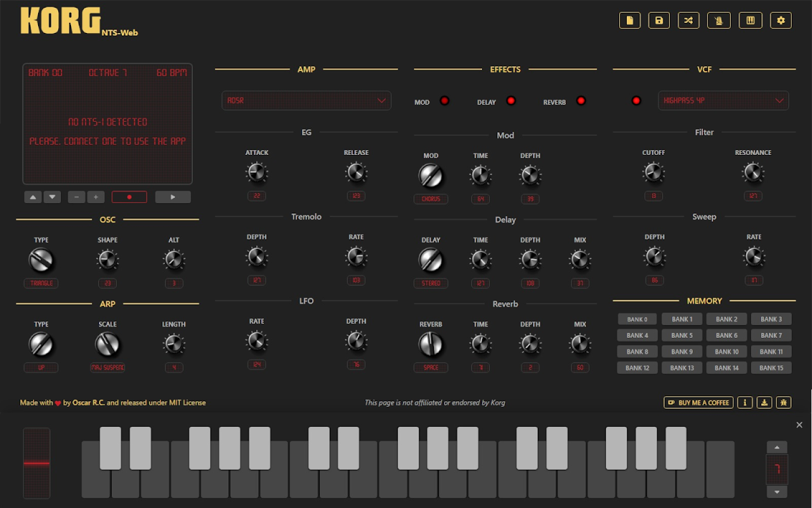Click the Sweep DEPTH knob
Image resolution: width=812 pixels, height=508 pixels.
[654, 257]
